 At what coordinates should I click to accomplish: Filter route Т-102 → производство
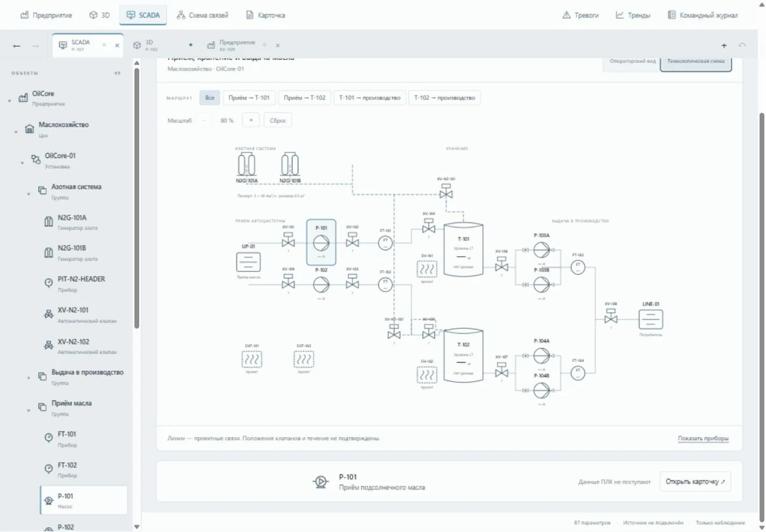click(445, 98)
